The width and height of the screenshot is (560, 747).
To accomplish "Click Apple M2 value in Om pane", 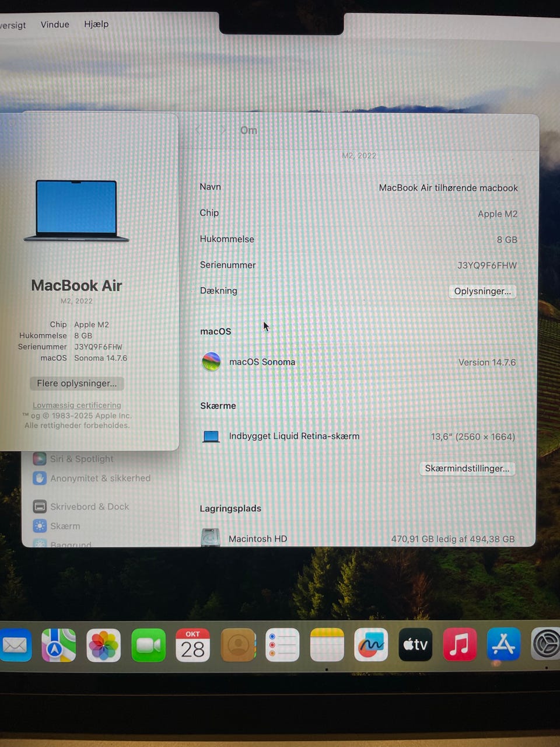I will [x=498, y=214].
